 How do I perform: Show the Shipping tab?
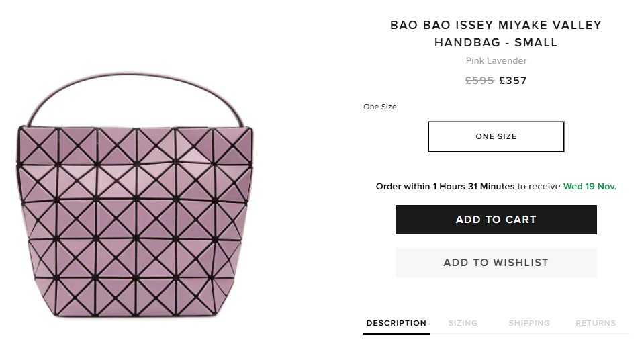point(529,323)
